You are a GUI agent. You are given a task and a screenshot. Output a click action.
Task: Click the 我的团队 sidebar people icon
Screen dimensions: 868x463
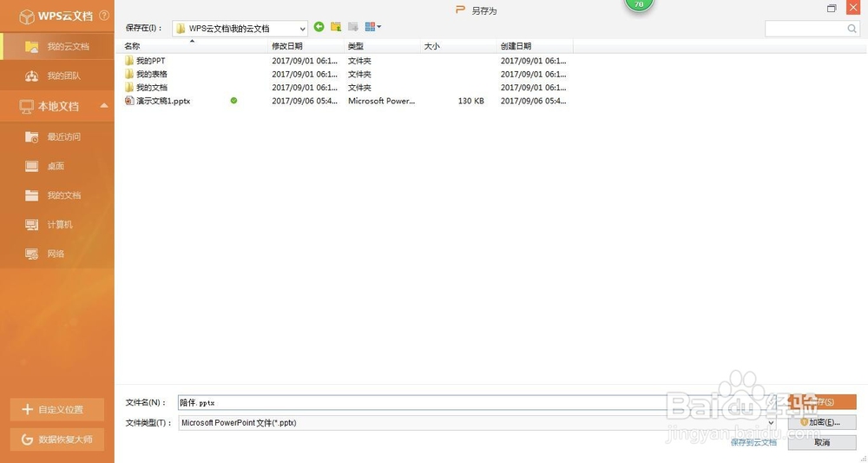[31, 76]
